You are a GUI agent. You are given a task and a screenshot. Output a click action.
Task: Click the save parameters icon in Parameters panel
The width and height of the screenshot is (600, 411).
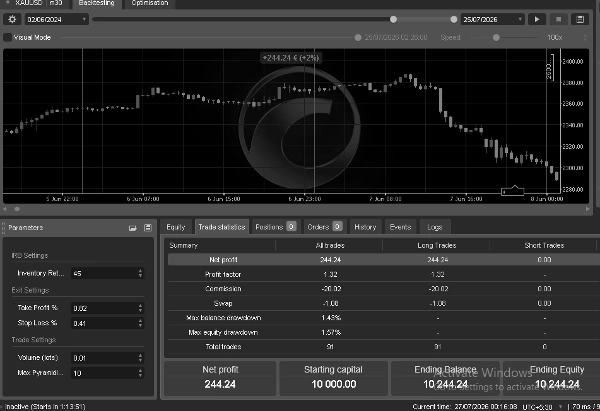148,228
